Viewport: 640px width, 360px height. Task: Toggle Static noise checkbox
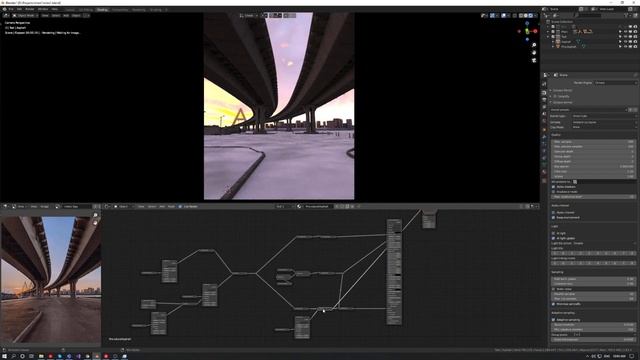553,289
